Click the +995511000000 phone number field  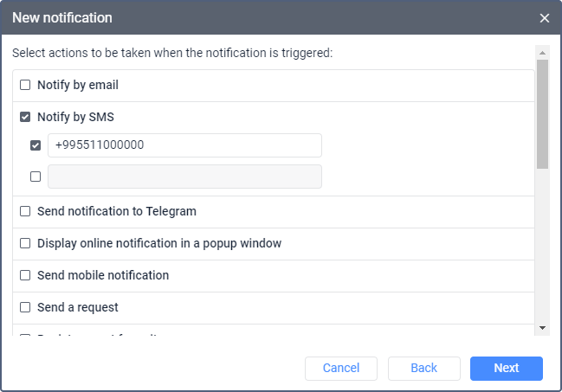(x=184, y=145)
